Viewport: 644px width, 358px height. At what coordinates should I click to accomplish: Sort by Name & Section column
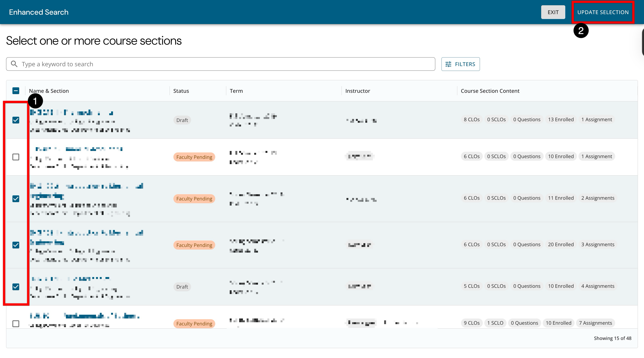(49, 91)
